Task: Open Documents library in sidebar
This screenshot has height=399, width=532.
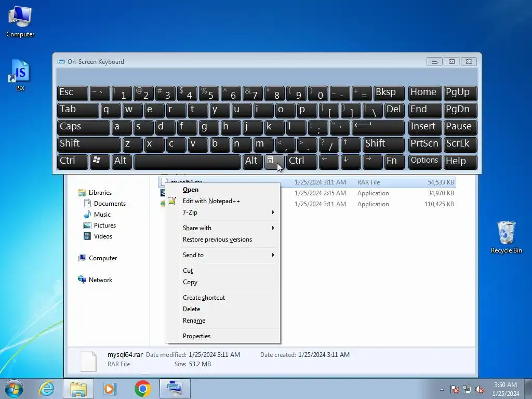Action: point(105,204)
